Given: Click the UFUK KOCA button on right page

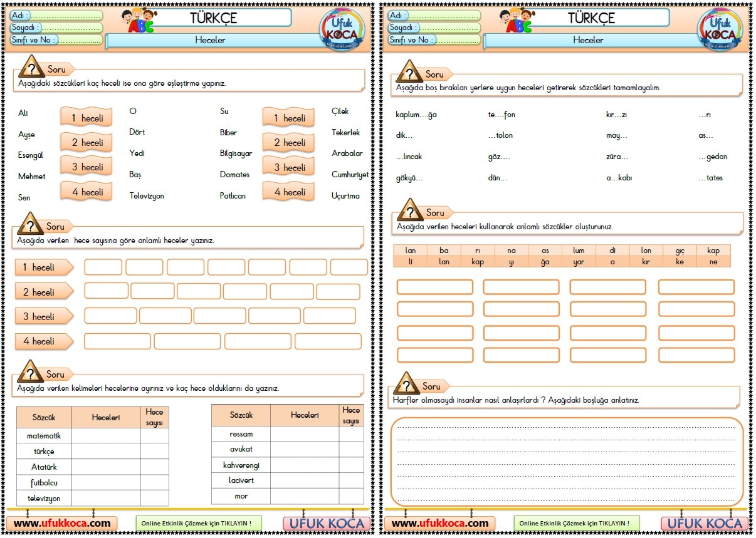Looking at the screenshot, I should pos(705,524).
